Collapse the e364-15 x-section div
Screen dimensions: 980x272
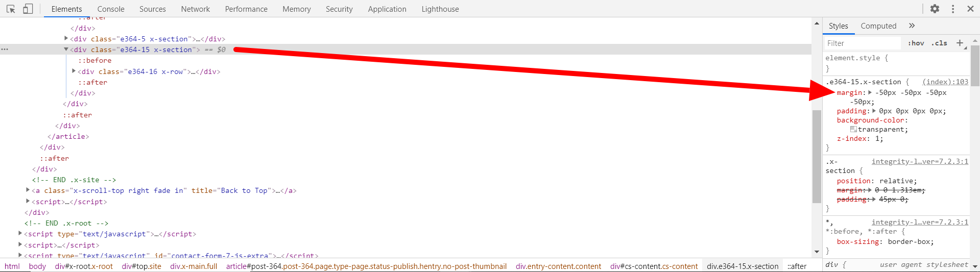[66, 50]
